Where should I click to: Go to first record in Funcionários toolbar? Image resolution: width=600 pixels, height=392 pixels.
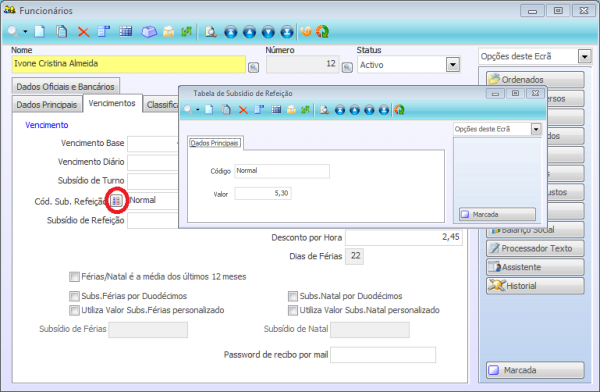pos(230,32)
